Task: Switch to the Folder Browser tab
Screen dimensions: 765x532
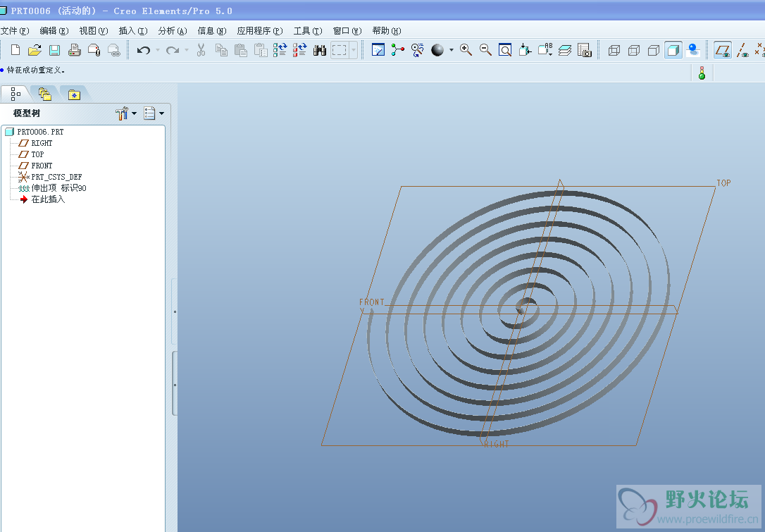Action: 44,94
